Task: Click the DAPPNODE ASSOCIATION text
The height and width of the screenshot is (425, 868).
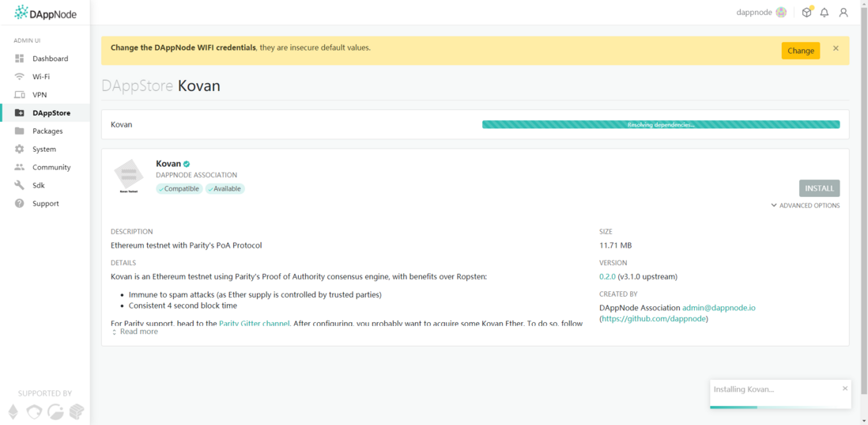Action: (197, 175)
